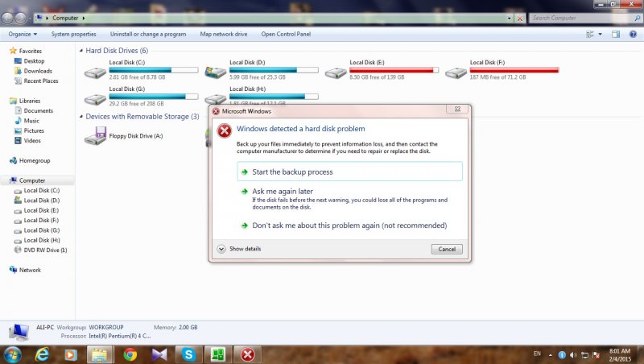Click Local Disk (E:) red usage bar

click(x=394, y=70)
